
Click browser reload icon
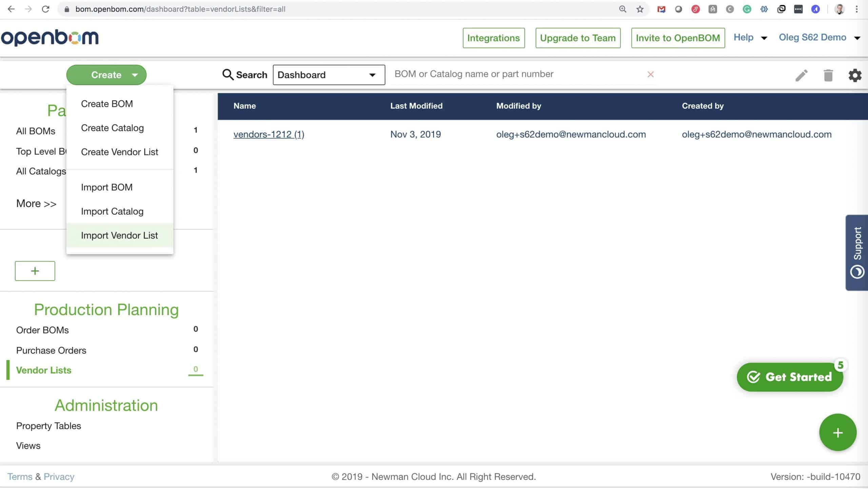click(x=45, y=9)
